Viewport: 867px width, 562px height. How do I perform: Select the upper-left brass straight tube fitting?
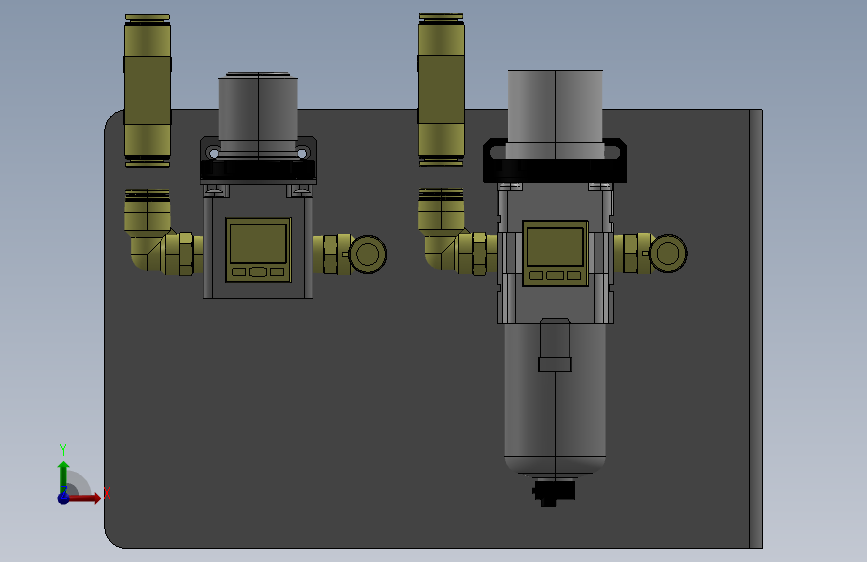[147, 91]
